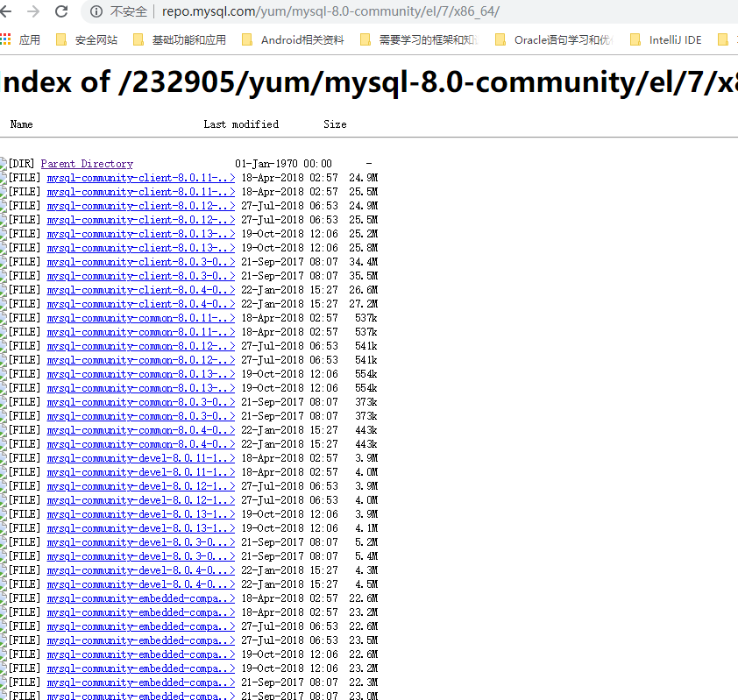The width and height of the screenshot is (738, 700).
Task: Open mysql-community-client-8.0.12 link sized 25.5M
Action: pyautogui.click(x=141, y=220)
